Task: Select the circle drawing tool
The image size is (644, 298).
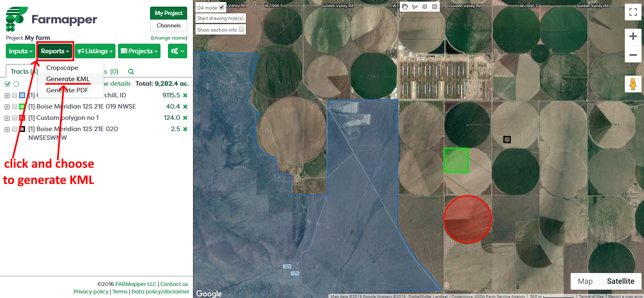Action: [425, 7]
